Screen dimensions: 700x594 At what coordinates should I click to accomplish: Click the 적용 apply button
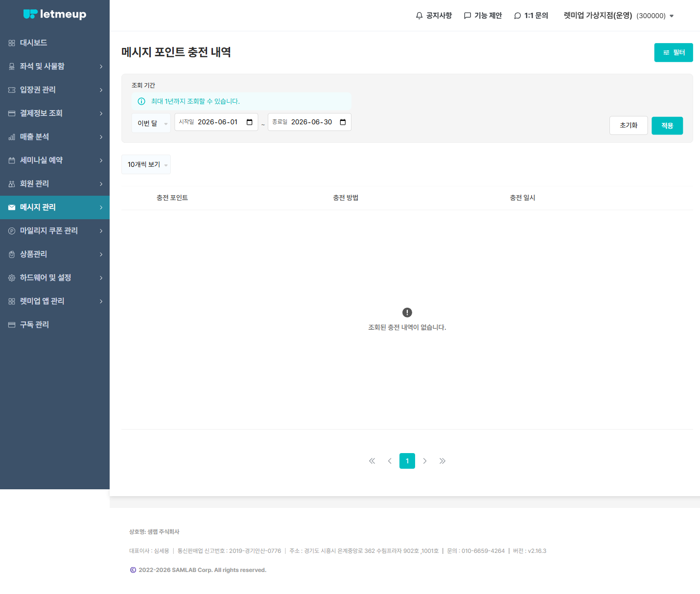(667, 126)
